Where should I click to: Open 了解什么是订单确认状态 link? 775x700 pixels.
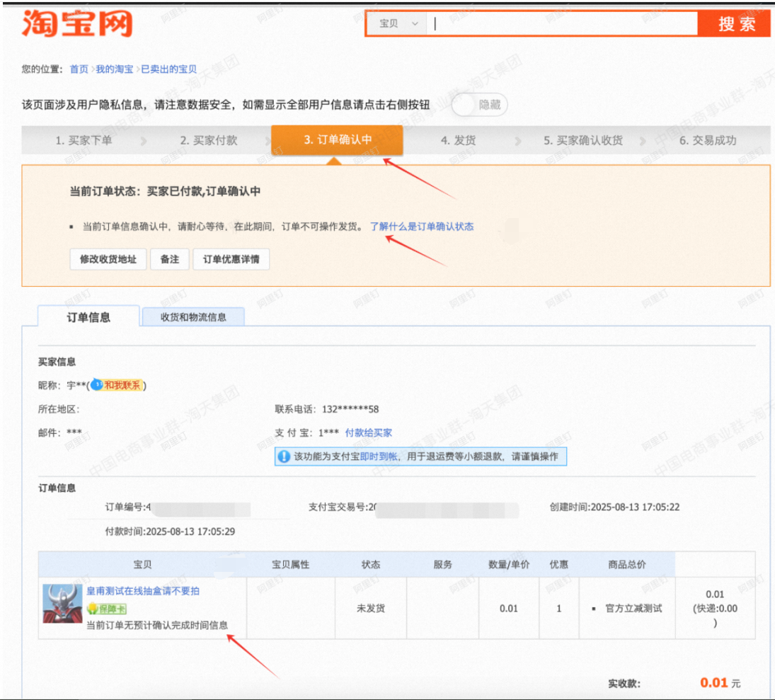pos(422,226)
